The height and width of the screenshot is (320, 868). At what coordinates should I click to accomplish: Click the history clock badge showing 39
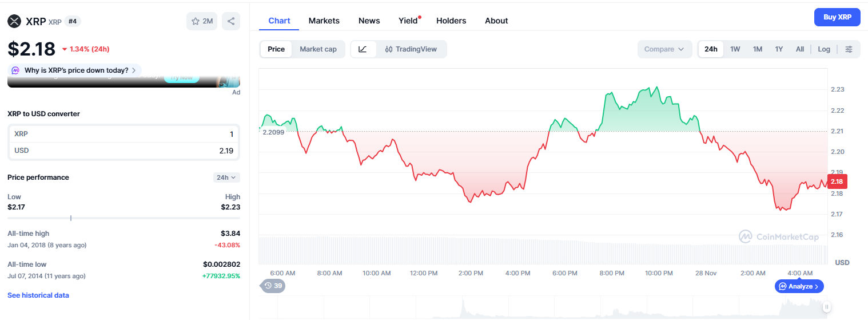[x=273, y=286]
